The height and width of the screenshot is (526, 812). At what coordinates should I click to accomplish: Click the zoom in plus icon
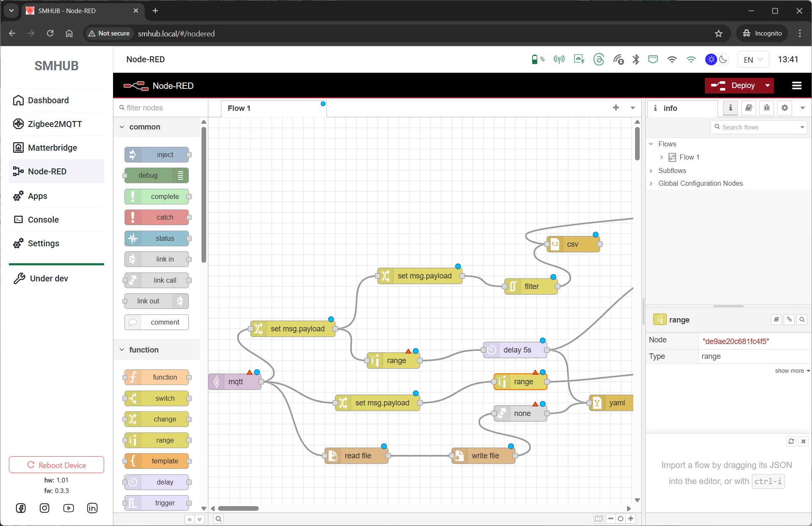(x=631, y=518)
